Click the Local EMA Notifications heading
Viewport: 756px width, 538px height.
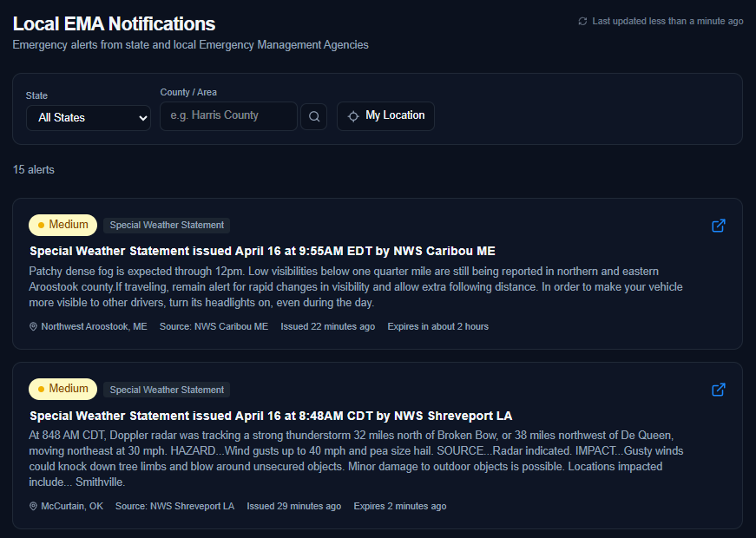[x=114, y=23]
